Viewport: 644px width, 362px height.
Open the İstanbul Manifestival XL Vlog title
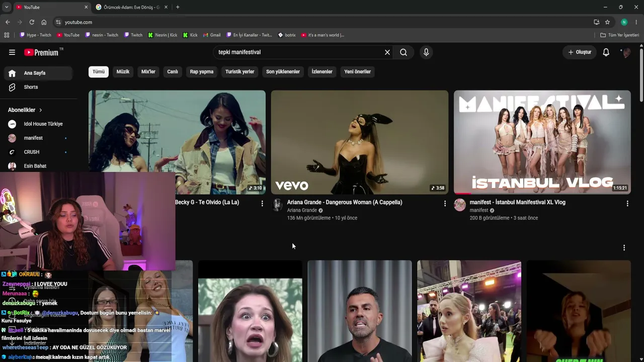(x=518, y=202)
